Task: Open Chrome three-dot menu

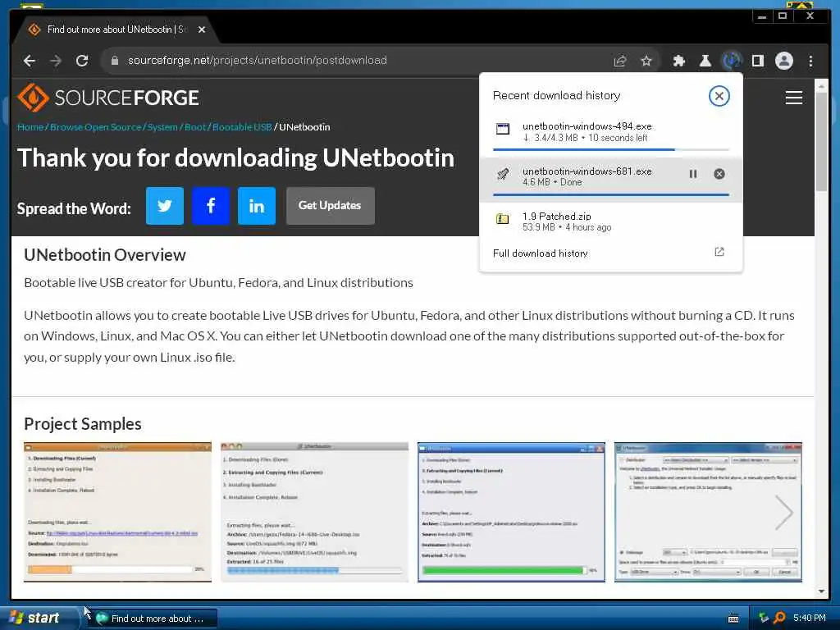Action: pos(810,61)
